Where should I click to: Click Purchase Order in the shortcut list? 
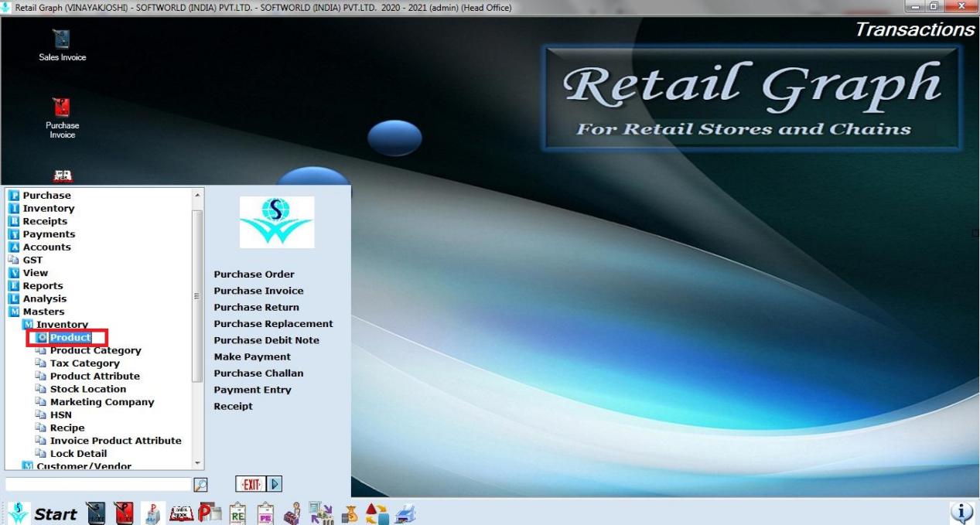(254, 274)
